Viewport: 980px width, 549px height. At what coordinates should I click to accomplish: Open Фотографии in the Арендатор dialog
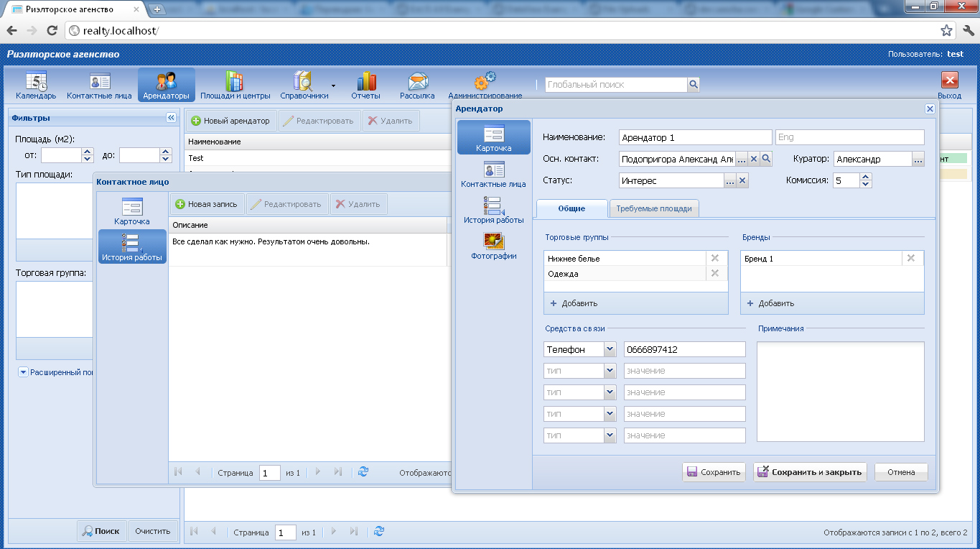(493, 246)
